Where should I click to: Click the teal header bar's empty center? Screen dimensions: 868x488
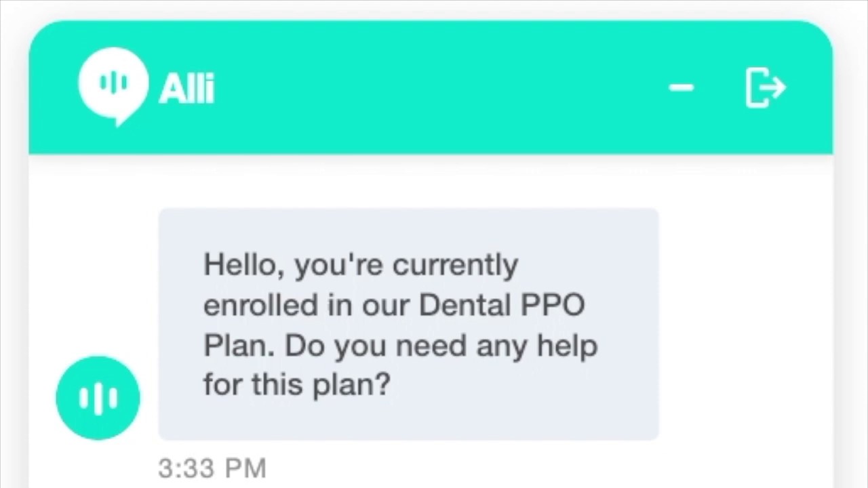click(434, 87)
